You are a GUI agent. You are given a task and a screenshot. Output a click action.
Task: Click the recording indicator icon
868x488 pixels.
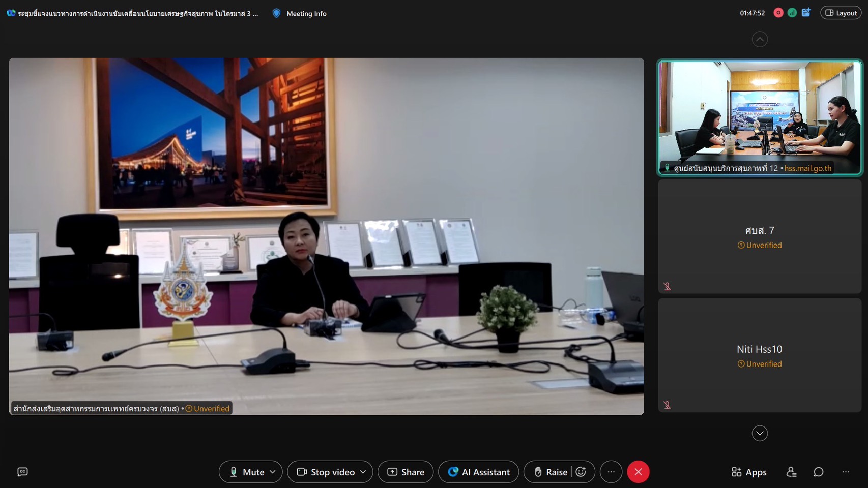tap(778, 13)
